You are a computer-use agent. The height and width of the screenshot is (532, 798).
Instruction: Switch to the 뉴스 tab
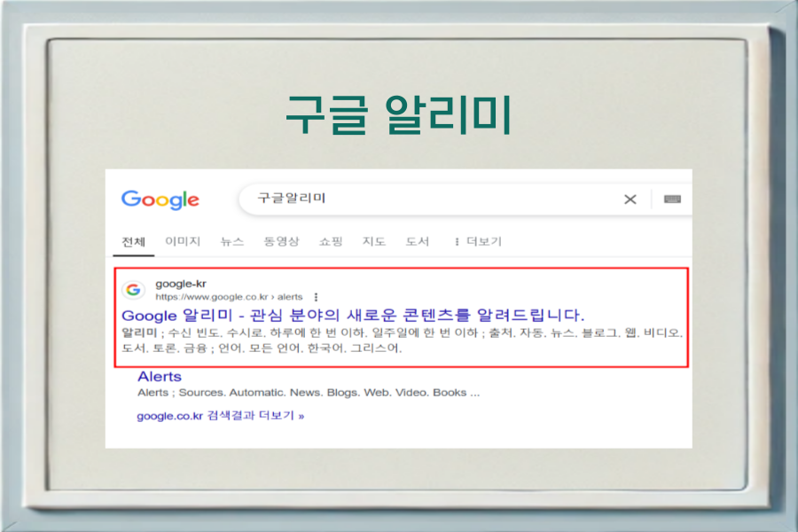pos(232,241)
